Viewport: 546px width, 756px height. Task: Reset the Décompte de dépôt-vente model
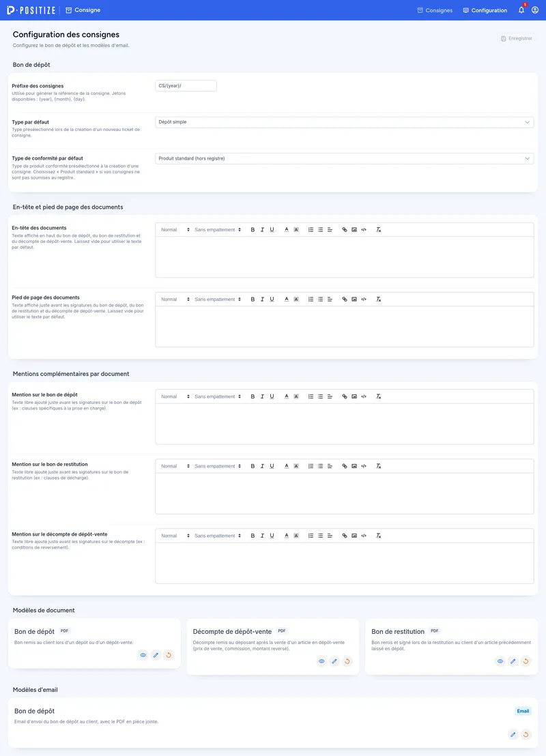coord(347,661)
